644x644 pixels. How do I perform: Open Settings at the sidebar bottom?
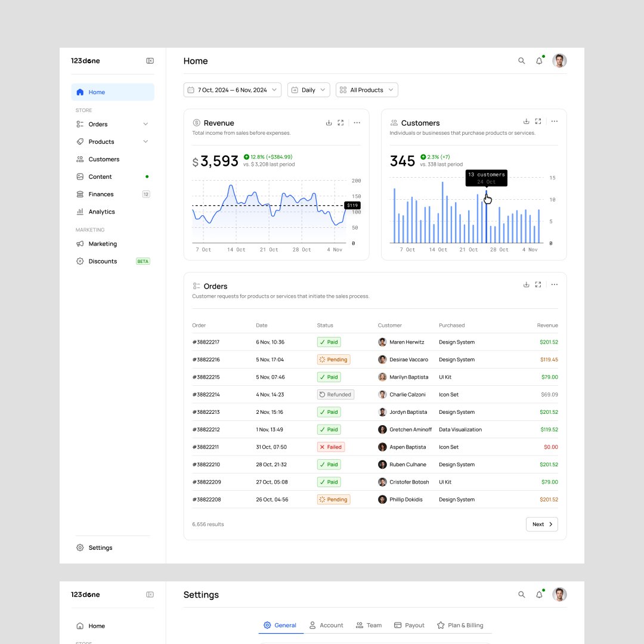(113, 547)
